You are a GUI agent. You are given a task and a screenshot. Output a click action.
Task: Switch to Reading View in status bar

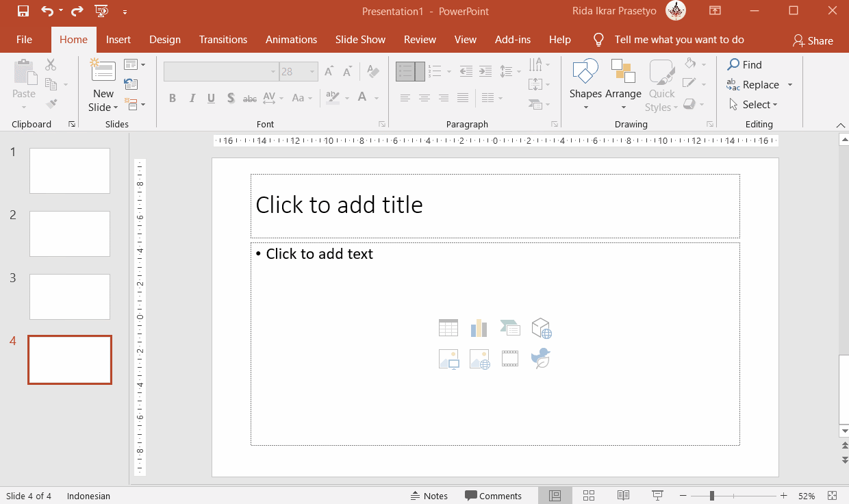623,496
